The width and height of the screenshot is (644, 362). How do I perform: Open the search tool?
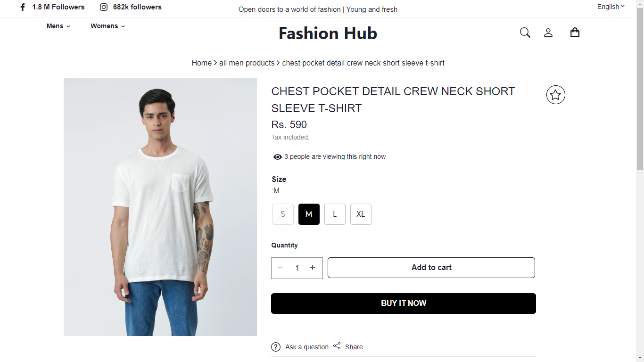(525, 33)
